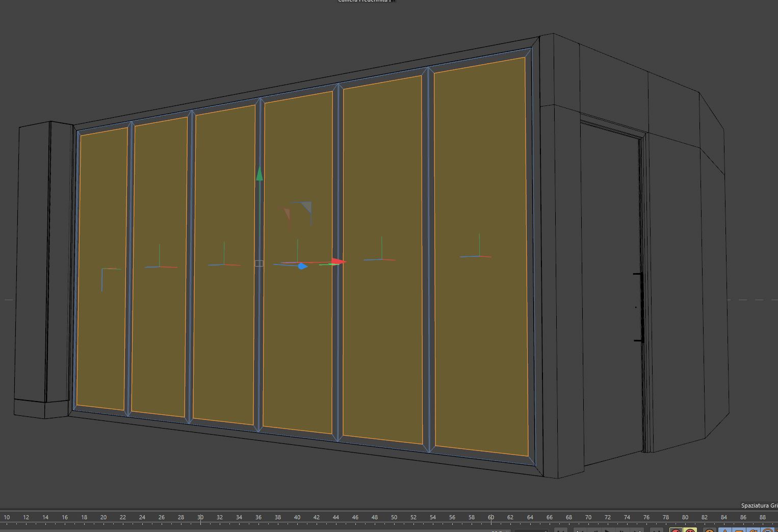The height and width of the screenshot is (532, 778).
Task: Click the red X-axis arrow of the gizmo
Action: point(339,262)
